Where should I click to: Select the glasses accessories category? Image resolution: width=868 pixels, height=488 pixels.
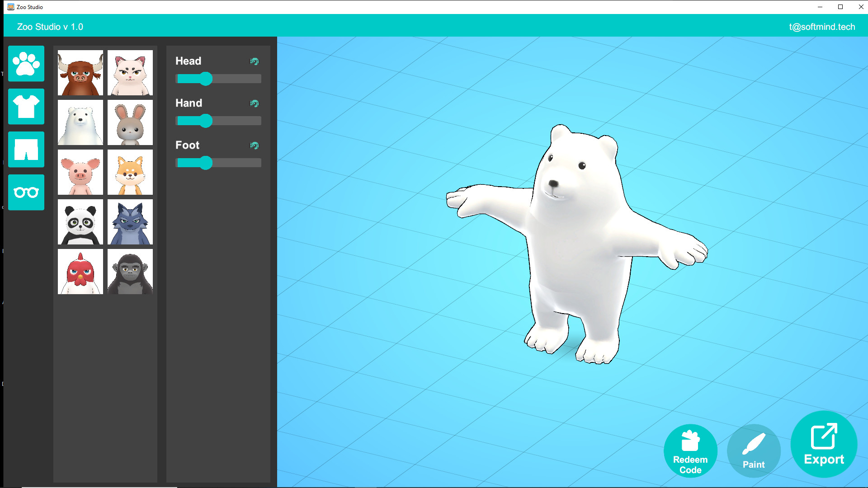(26, 192)
